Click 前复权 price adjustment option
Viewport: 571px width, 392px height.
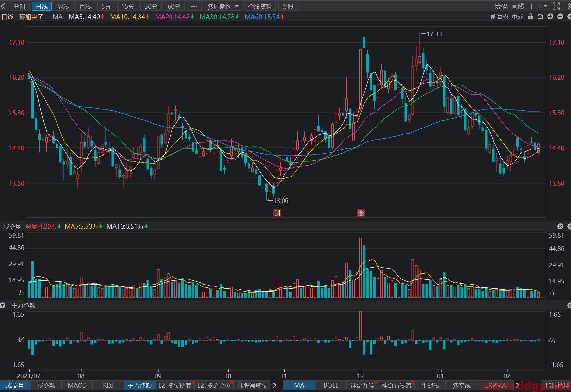click(500, 17)
